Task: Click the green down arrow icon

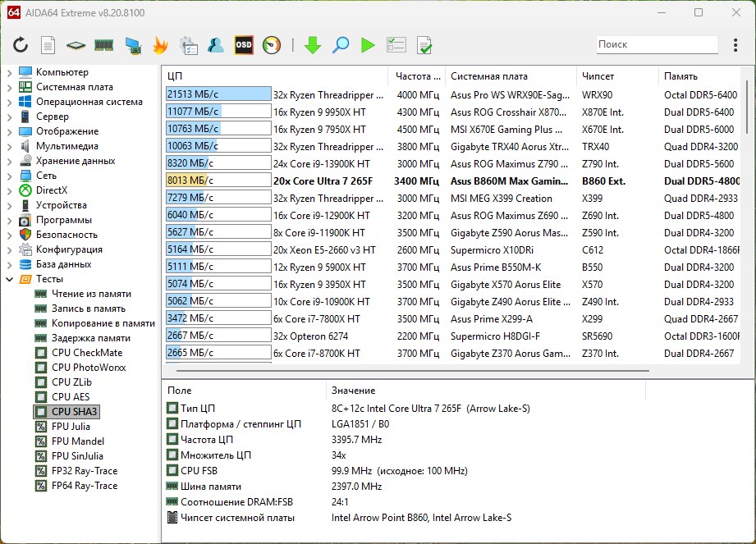Action: click(x=312, y=45)
